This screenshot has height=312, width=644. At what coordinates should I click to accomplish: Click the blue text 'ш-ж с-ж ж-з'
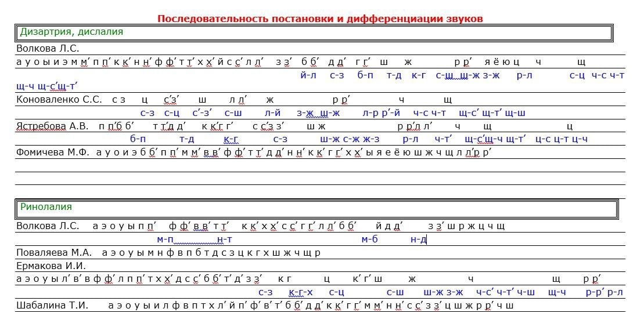pyautogui.click(x=350, y=139)
